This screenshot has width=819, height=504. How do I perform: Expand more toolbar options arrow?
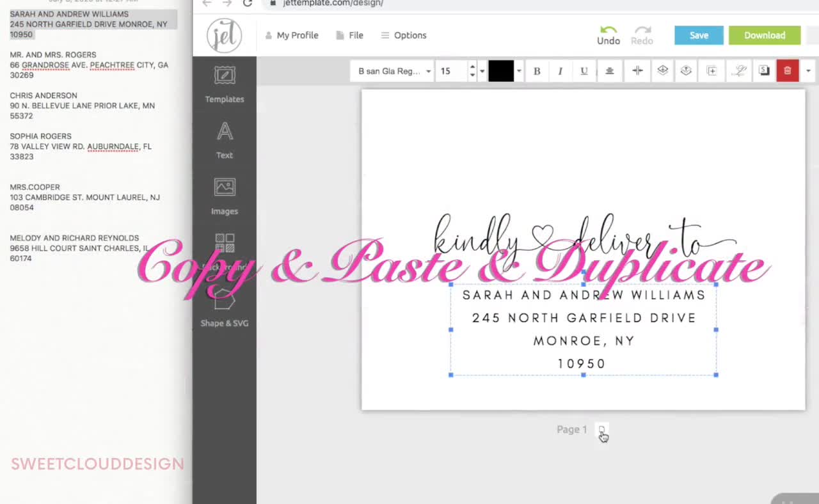point(808,71)
